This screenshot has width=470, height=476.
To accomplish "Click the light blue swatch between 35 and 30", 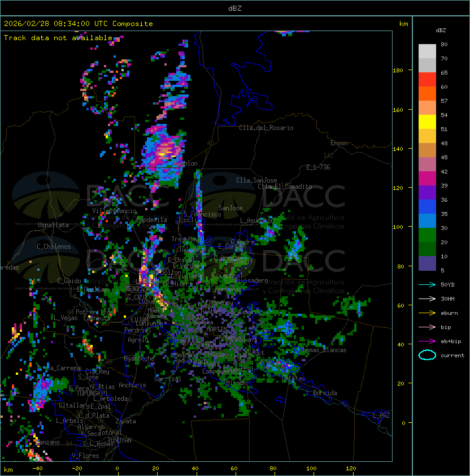I will click(427, 220).
